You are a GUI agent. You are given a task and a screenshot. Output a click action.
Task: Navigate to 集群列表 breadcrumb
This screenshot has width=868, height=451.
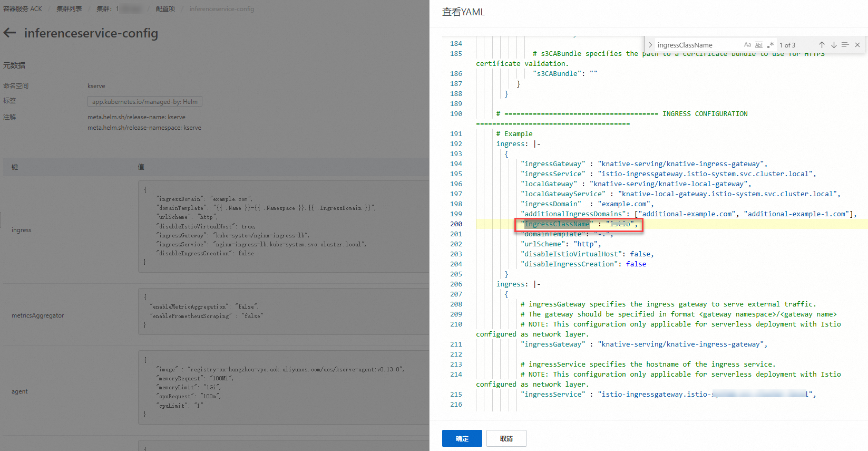(69, 9)
